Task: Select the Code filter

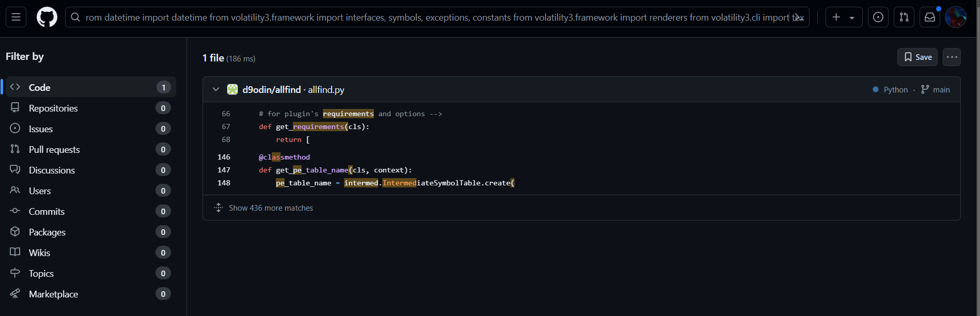Action: pos(39,87)
